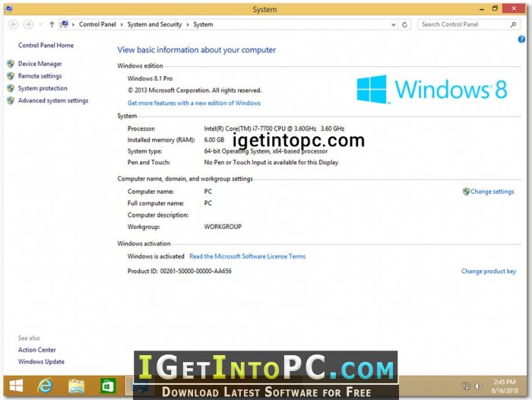Refresh the System page
Viewport: 532px width, 400px height.
[x=404, y=24]
